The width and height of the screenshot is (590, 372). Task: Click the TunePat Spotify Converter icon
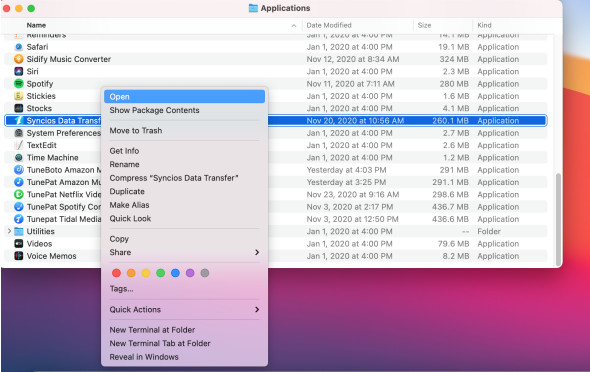[18, 206]
